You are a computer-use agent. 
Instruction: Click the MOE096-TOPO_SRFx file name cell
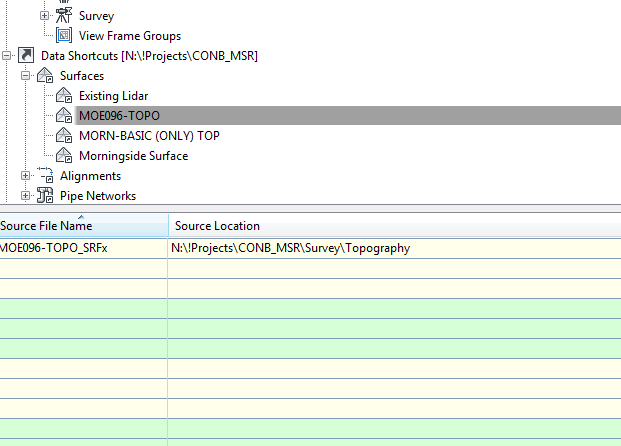(x=84, y=248)
